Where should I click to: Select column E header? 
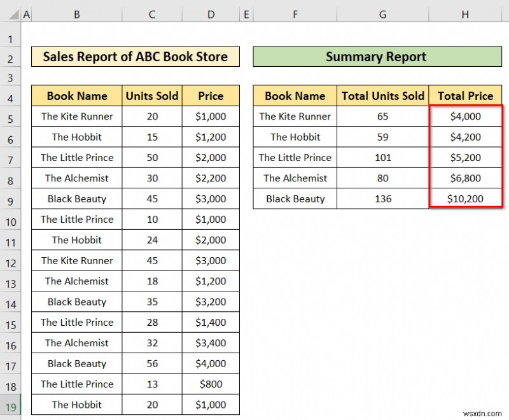[246, 13]
